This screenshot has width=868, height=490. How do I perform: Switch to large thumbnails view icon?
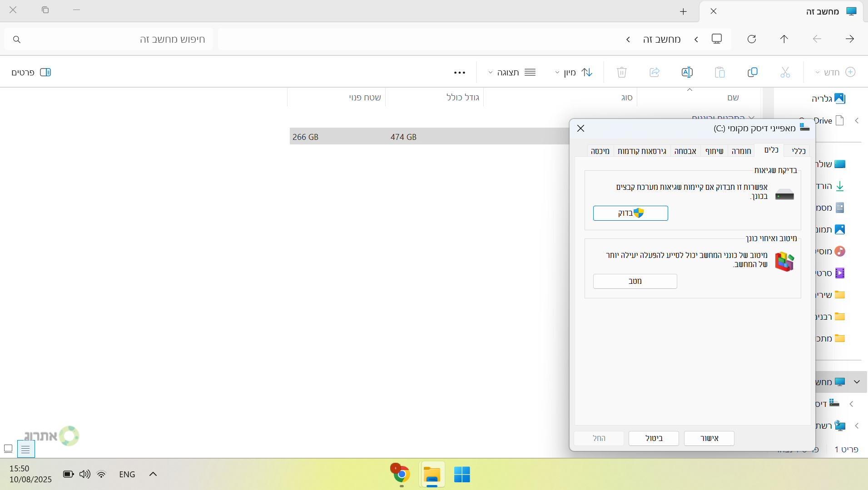pyautogui.click(x=8, y=449)
